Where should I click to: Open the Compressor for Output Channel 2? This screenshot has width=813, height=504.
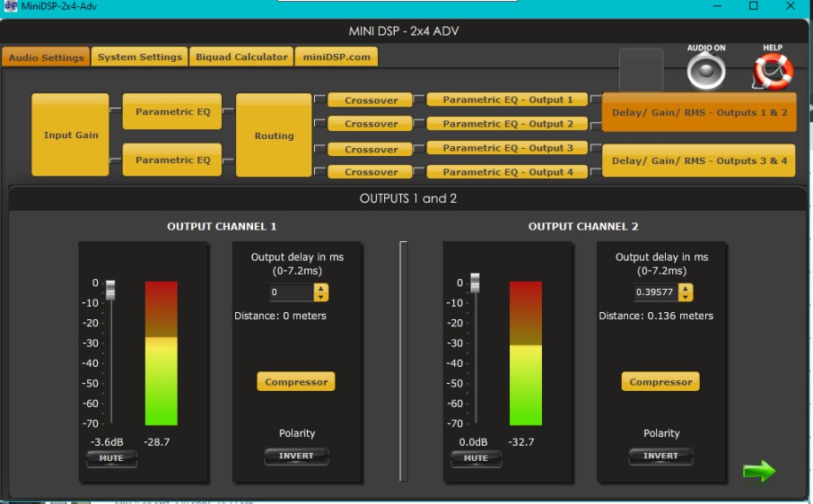pos(660,382)
